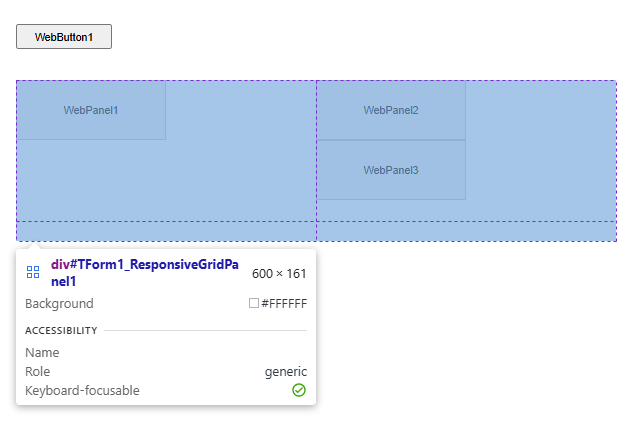Select the WebPanel2 panel
The width and height of the screenshot is (635, 427).
click(x=391, y=110)
